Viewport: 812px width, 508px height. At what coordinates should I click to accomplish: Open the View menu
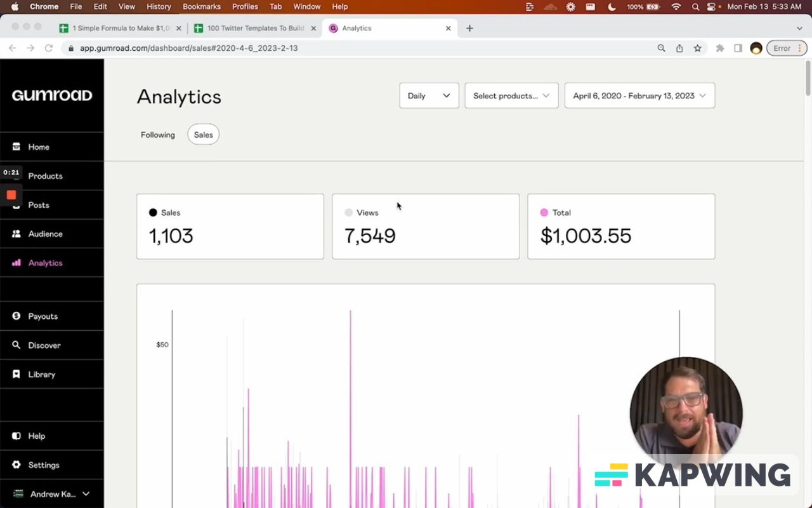coord(127,6)
